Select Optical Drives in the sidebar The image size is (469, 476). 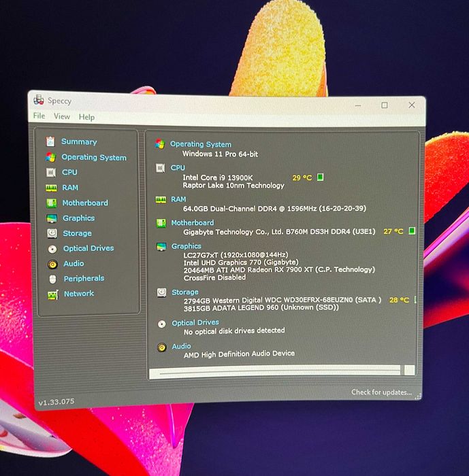pyautogui.click(x=88, y=248)
